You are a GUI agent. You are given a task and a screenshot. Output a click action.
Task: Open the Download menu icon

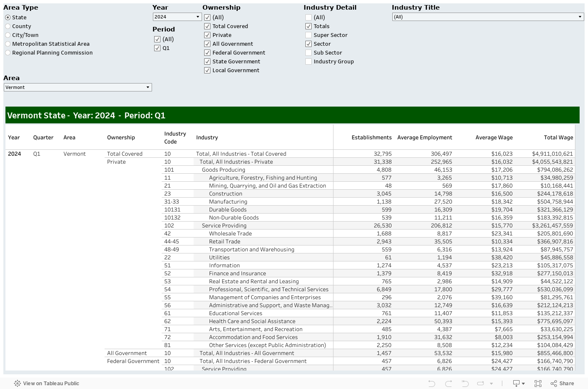tap(519, 383)
